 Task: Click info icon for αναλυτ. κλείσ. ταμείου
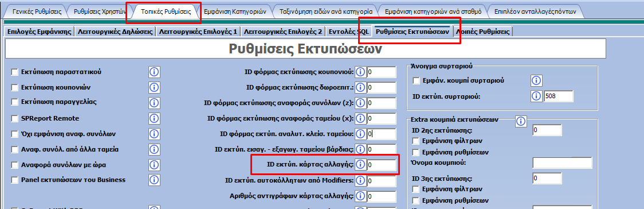coord(360,134)
